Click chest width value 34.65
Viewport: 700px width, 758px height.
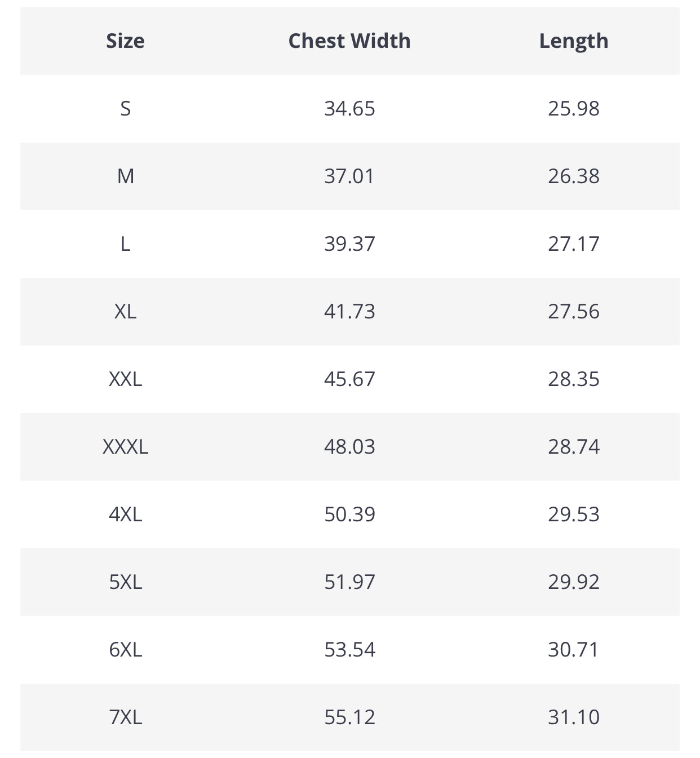pos(349,109)
